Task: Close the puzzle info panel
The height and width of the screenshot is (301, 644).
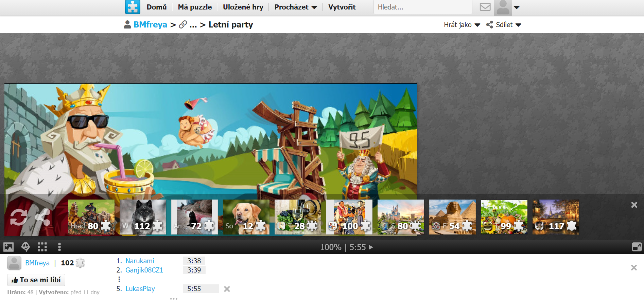Action: [x=634, y=267]
